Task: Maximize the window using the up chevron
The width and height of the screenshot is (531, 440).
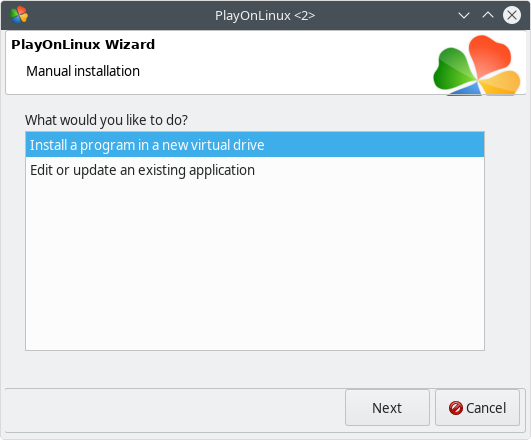Action: (x=488, y=15)
